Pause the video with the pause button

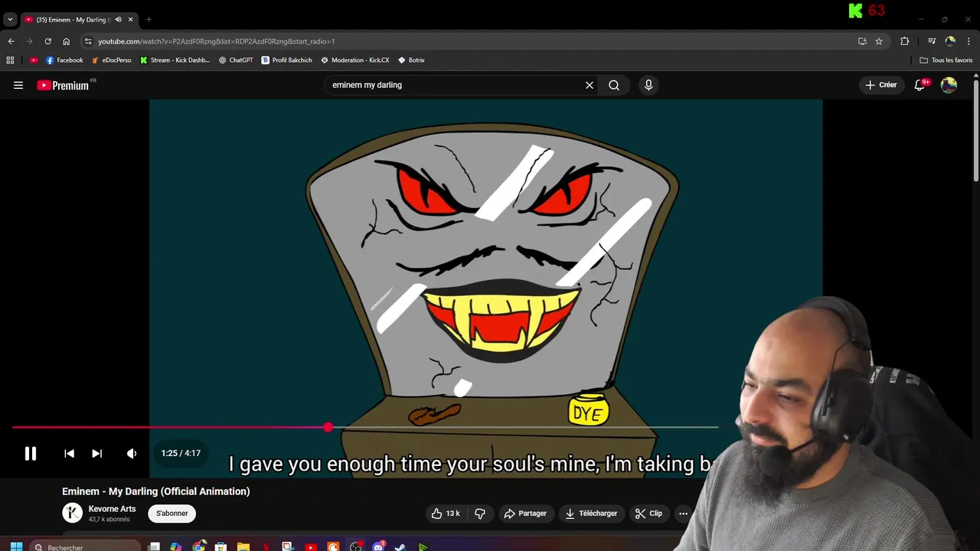pos(31,454)
